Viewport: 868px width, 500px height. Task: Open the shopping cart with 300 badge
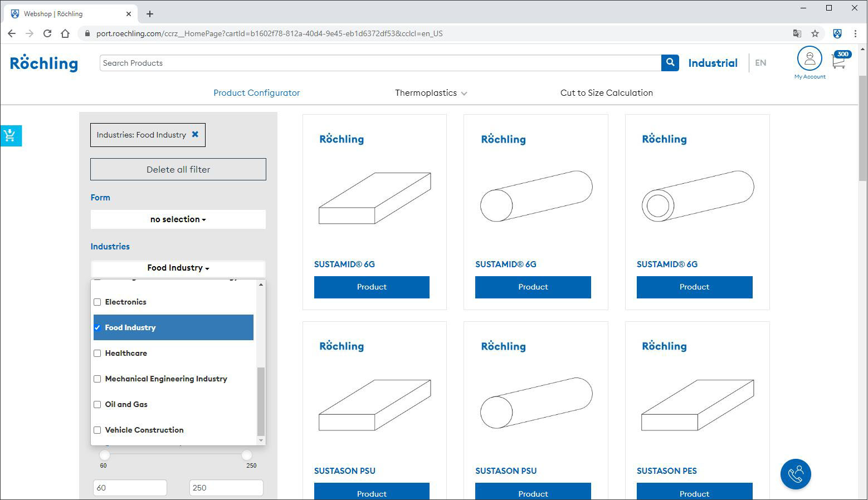click(840, 60)
